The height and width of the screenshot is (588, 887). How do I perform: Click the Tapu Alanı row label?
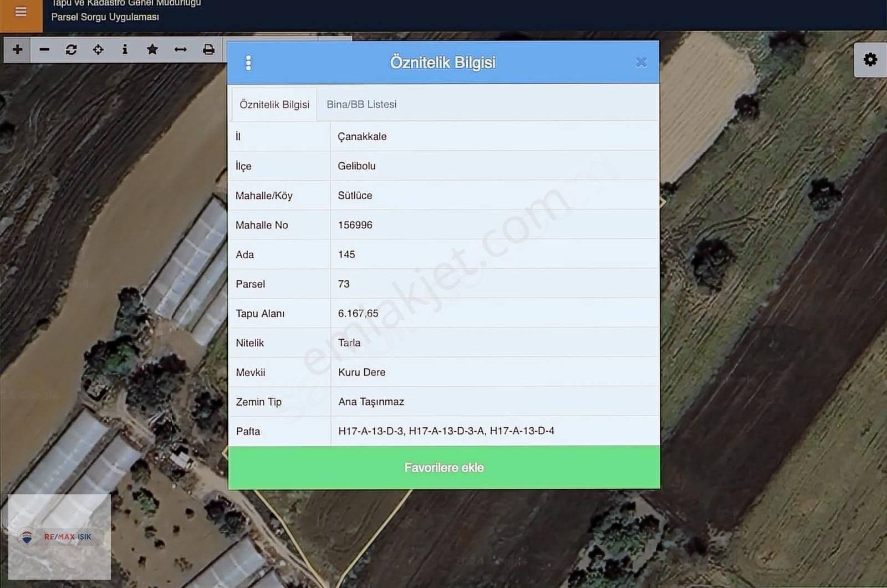point(260,314)
